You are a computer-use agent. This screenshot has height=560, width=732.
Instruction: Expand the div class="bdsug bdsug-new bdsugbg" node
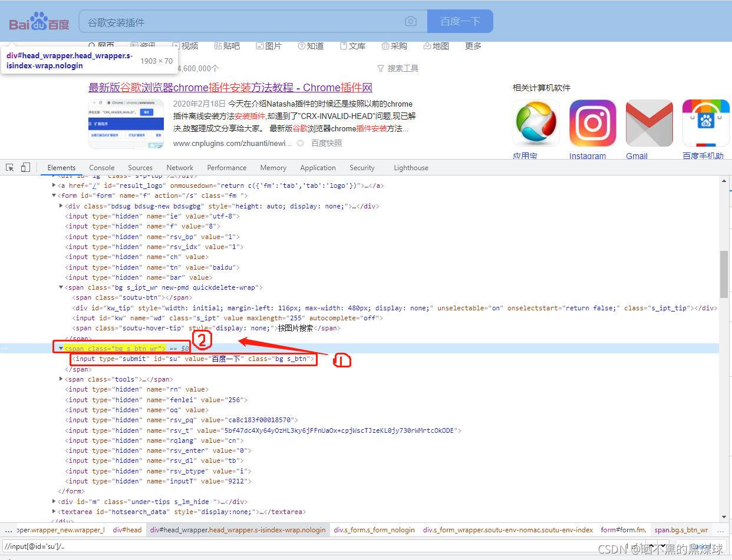[x=61, y=206]
